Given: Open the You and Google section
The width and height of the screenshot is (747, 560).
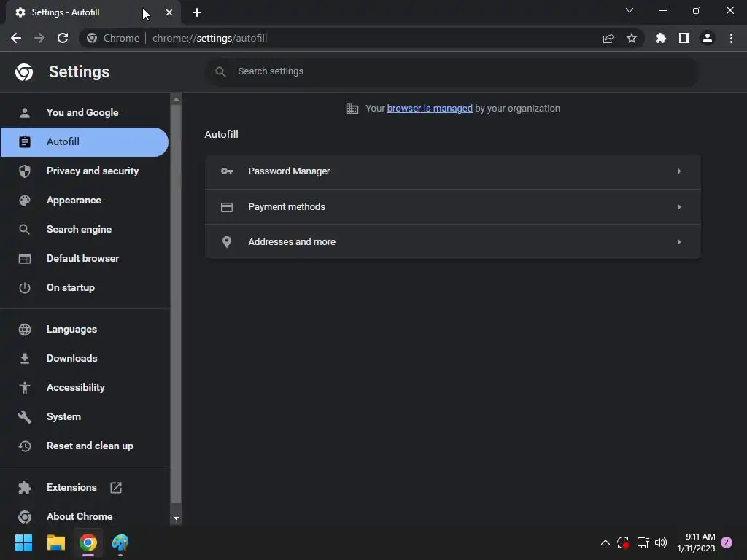Looking at the screenshot, I should (x=85, y=112).
